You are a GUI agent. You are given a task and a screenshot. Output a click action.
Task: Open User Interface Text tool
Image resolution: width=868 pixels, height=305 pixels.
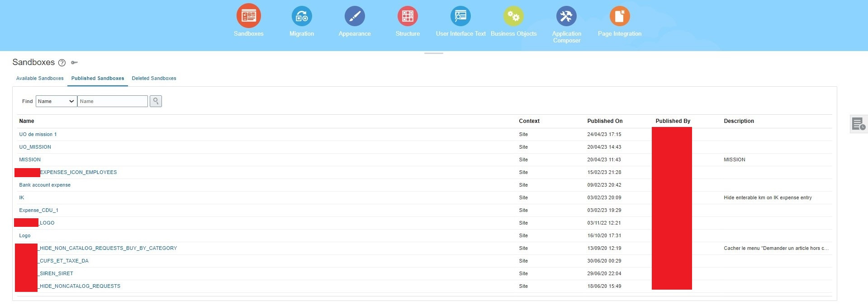(460, 16)
